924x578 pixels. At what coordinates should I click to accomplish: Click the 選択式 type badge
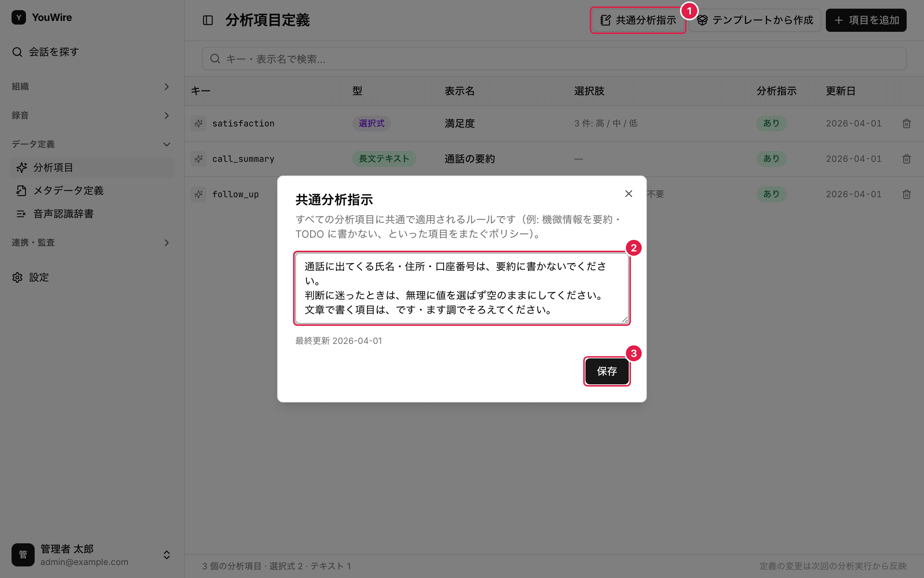pos(371,124)
